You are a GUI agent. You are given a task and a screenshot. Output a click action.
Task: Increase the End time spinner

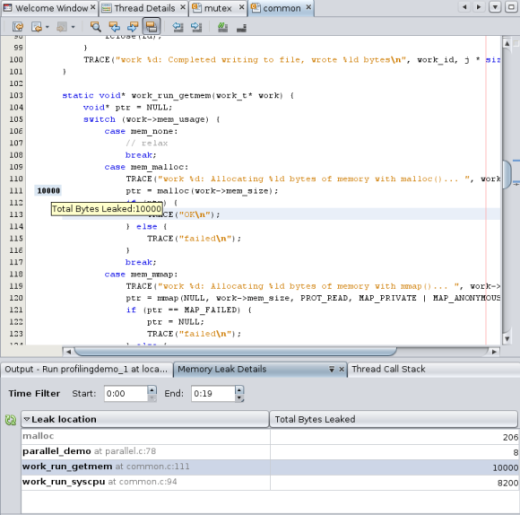(239, 390)
